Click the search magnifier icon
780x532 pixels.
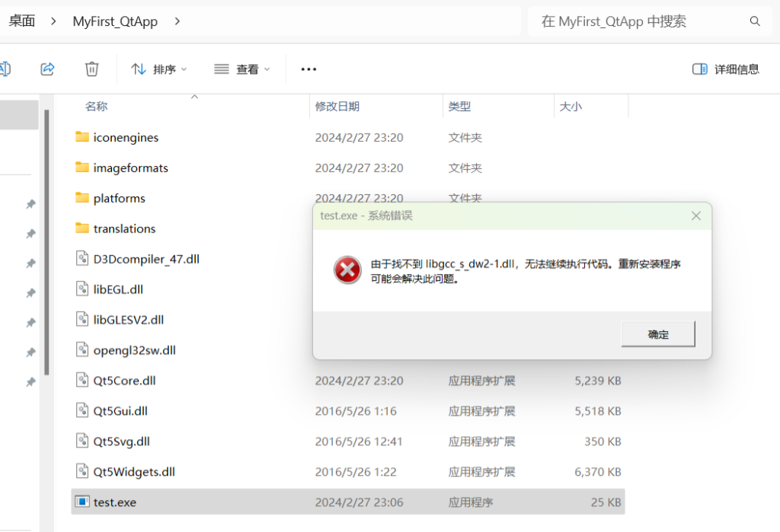pos(755,21)
